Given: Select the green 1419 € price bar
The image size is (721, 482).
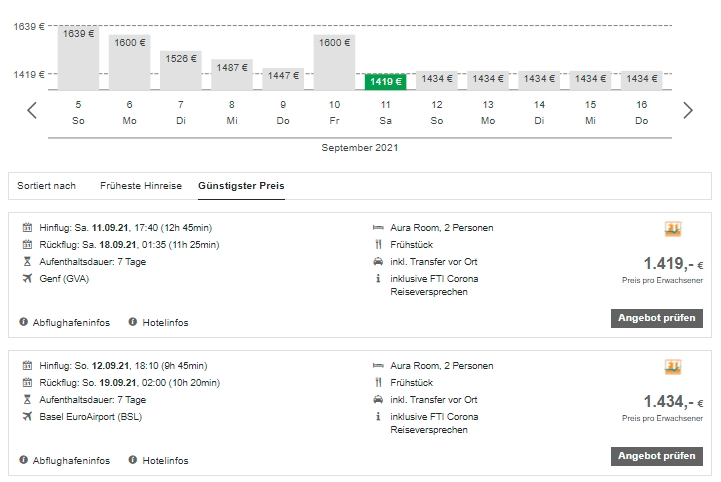Looking at the screenshot, I should click(385, 81).
